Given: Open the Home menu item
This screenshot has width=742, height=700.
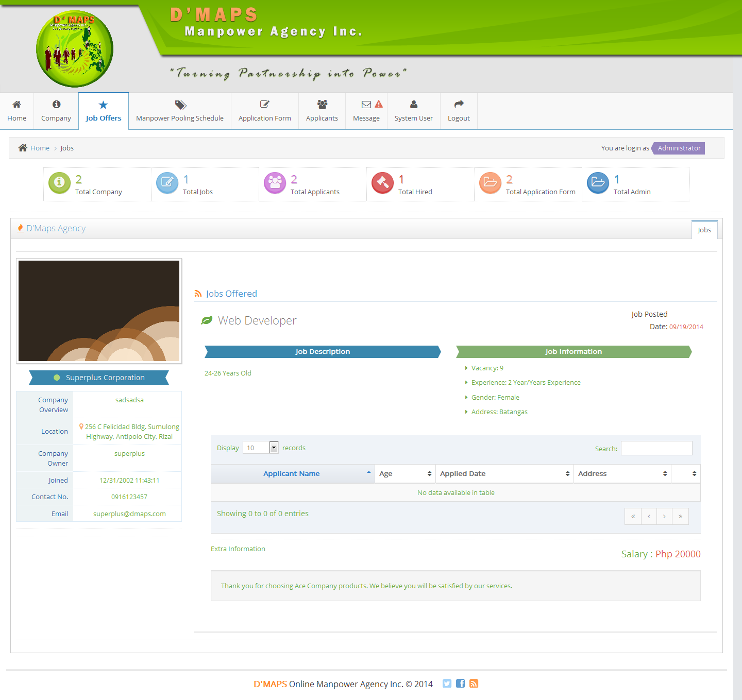Looking at the screenshot, I should (16, 111).
